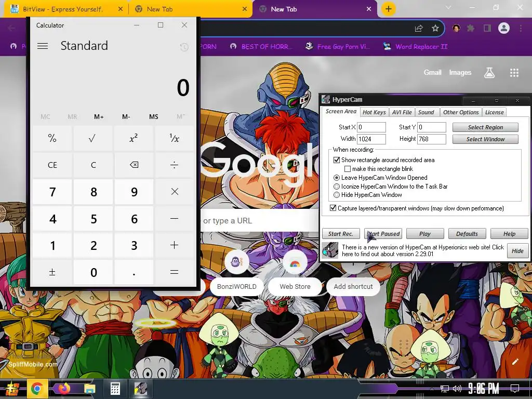Enable make this rectangle blink
Screen dimensions: 532x399
tap(348, 169)
